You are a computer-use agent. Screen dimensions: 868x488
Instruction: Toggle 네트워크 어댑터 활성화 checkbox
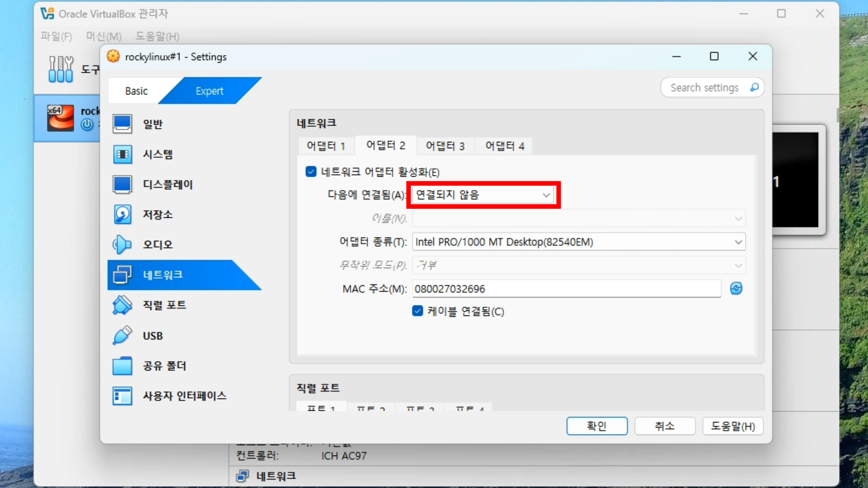click(311, 172)
